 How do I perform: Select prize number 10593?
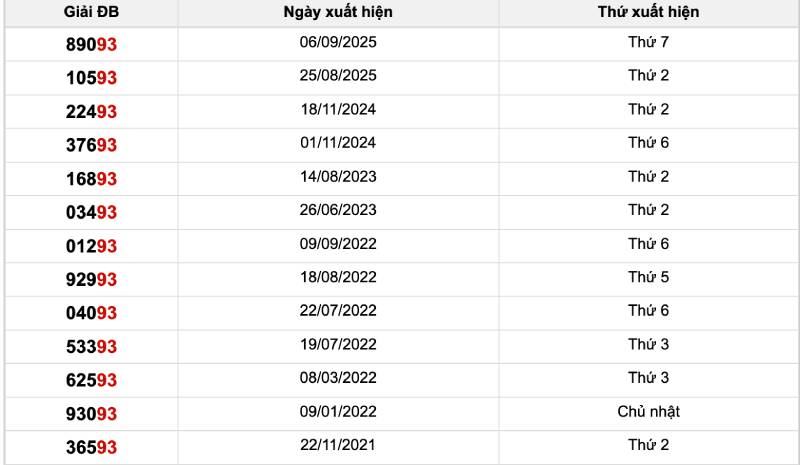[x=92, y=78]
